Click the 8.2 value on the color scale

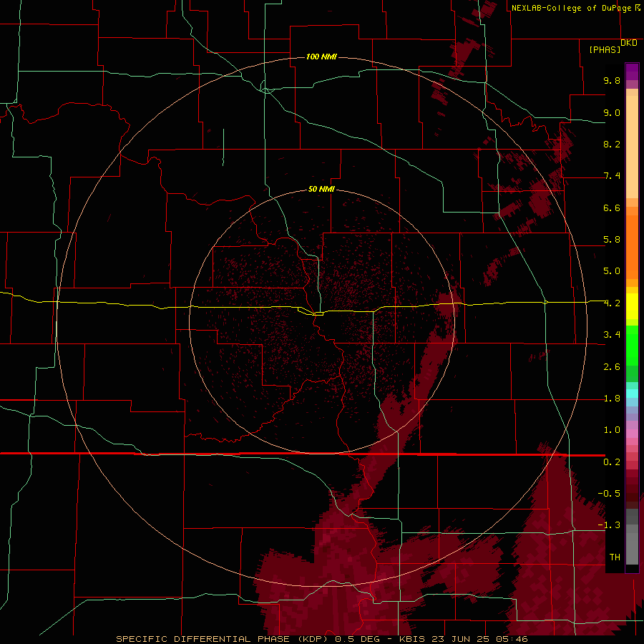click(x=612, y=144)
